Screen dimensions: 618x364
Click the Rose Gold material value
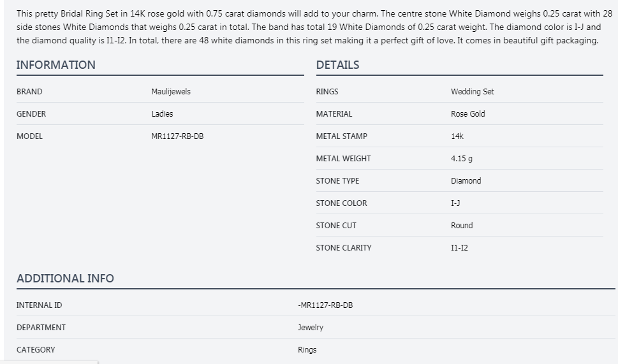[468, 114]
